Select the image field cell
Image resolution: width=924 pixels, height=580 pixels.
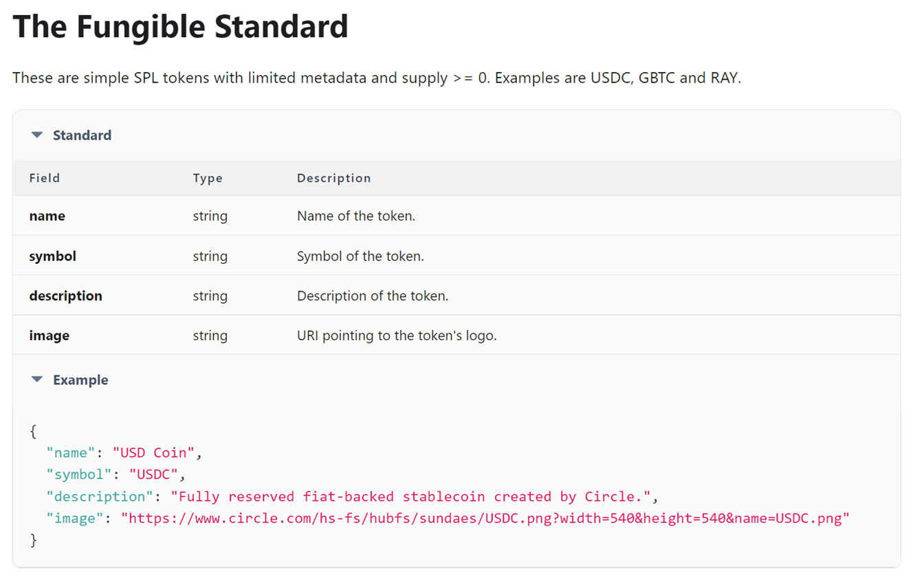pyautogui.click(x=49, y=335)
